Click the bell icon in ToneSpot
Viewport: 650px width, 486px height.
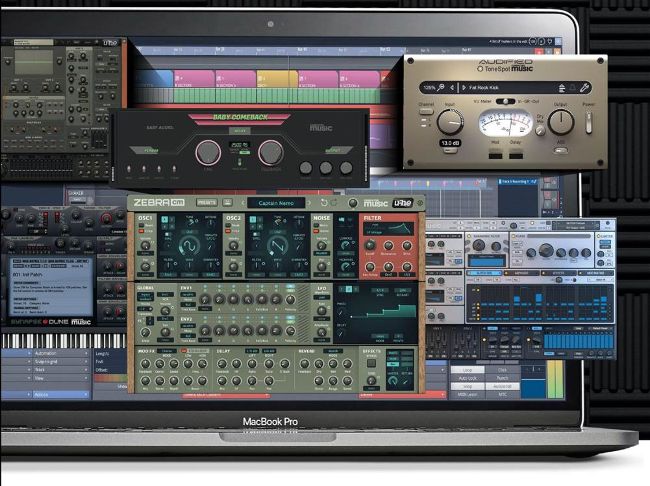[x=573, y=88]
